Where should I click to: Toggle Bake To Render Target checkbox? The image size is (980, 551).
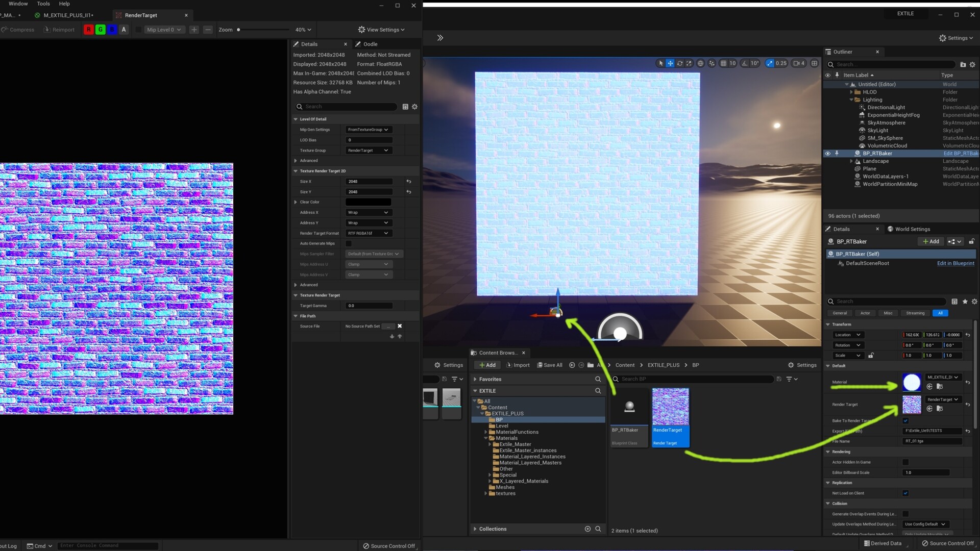click(905, 421)
